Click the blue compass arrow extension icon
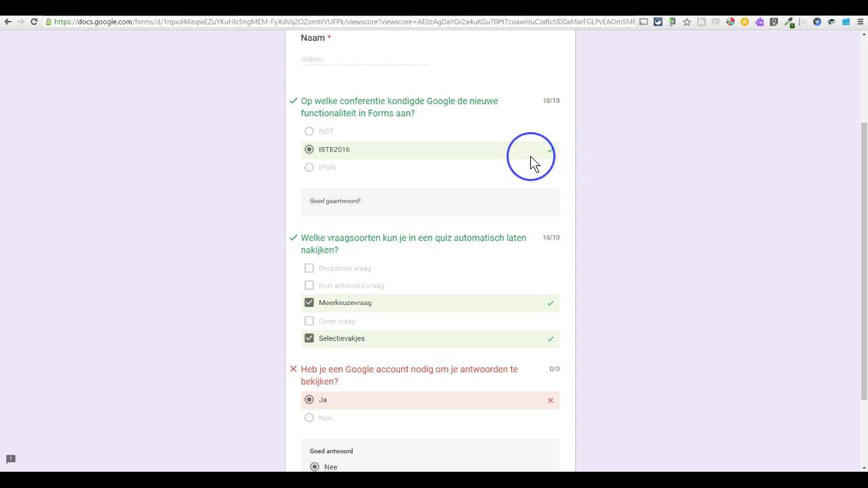This screenshot has width=868, height=488. pyautogui.click(x=817, y=22)
